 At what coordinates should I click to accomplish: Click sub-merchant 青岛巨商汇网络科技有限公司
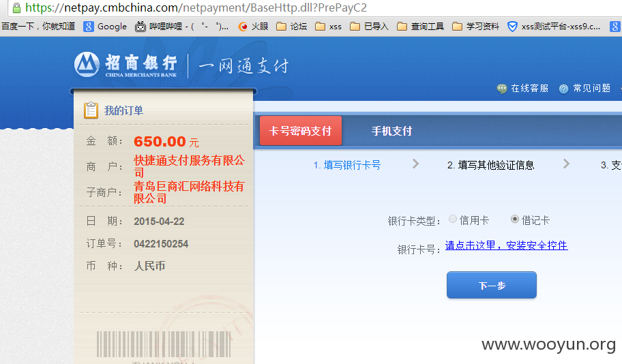pos(189,192)
